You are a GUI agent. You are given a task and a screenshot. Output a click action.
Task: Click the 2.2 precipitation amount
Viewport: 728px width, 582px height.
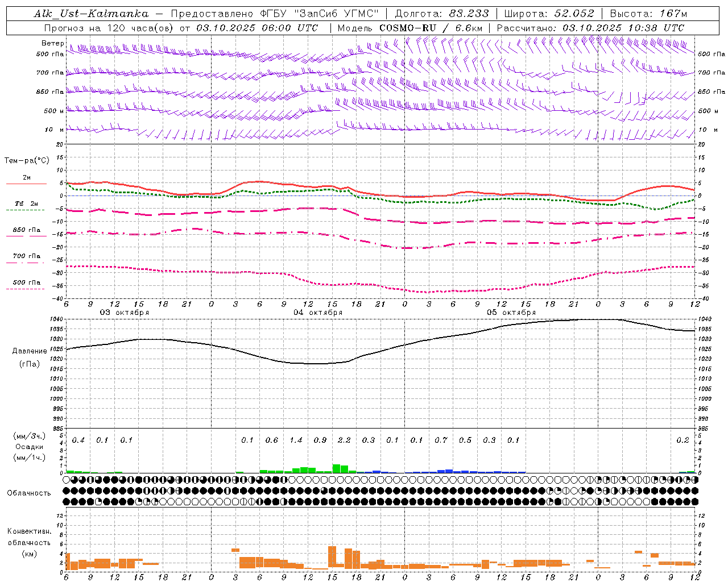tap(344, 440)
